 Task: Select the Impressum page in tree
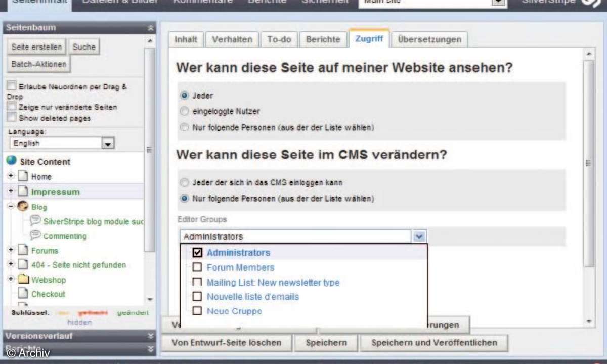pyautogui.click(x=55, y=192)
